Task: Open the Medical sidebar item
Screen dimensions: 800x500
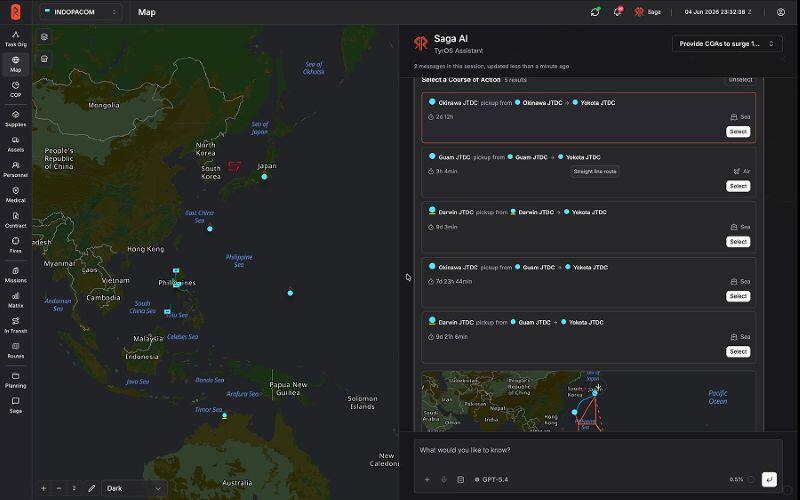Action: tap(15, 194)
